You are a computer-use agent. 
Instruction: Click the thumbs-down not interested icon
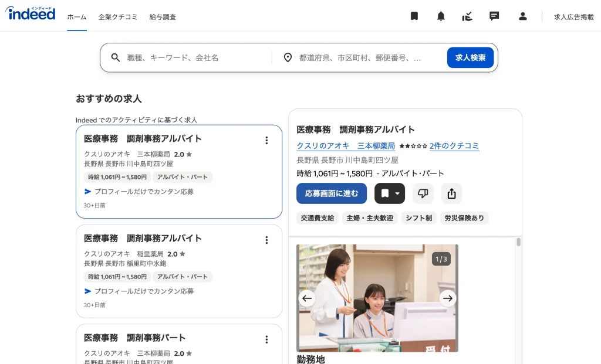click(423, 193)
